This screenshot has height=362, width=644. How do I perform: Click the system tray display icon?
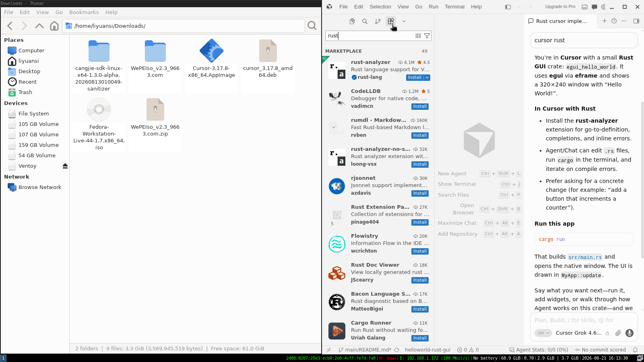(x=640, y=358)
